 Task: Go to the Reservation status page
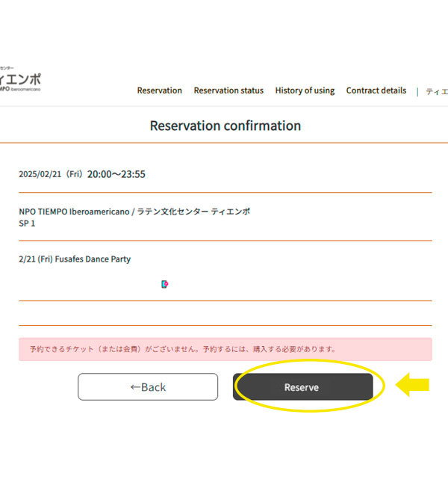click(x=228, y=90)
